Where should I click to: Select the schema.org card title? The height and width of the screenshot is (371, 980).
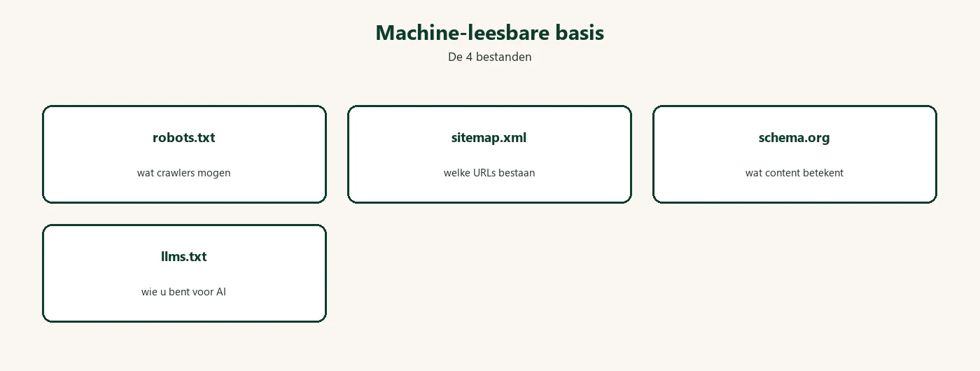(794, 138)
